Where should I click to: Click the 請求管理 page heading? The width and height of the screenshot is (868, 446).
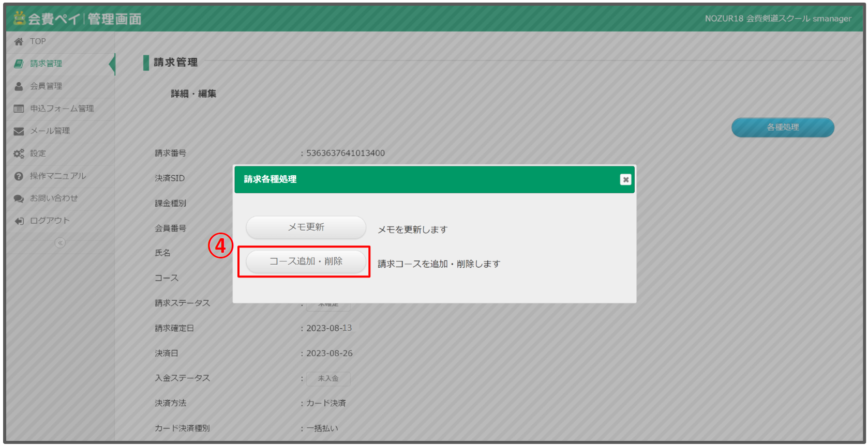coord(176,63)
